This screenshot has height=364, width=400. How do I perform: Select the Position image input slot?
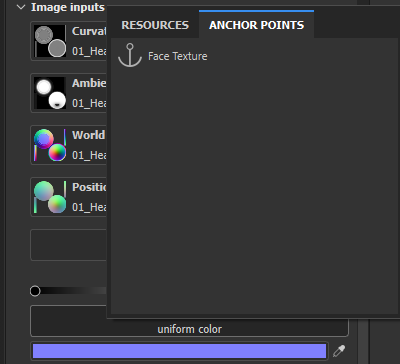coord(68,197)
